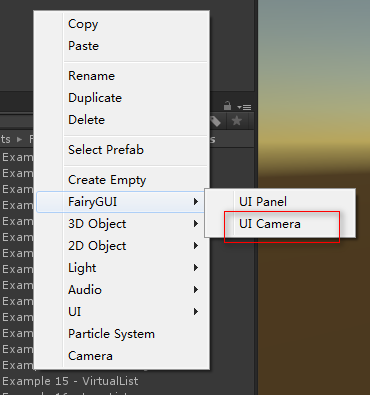Viewport: 370px width, 395px height.
Task: Select Example 15 - VirtualList item
Action: coord(70,381)
